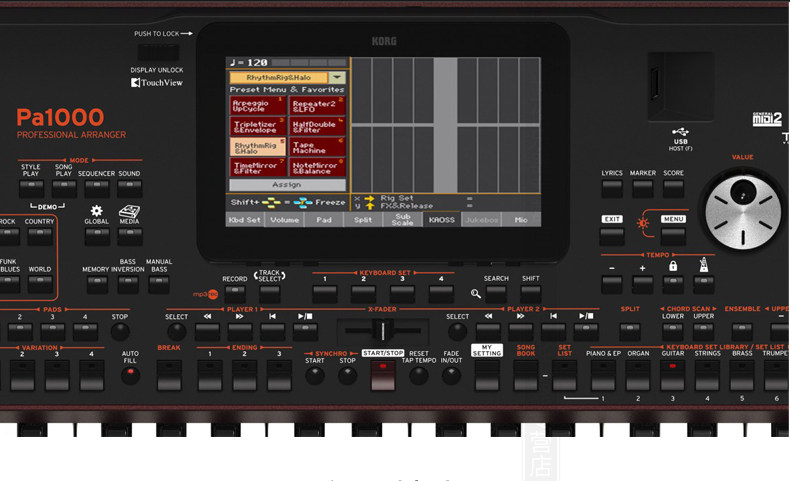The width and height of the screenshot is (790, 481).
Task: Rewind Player 1
Action: [207, 332]
